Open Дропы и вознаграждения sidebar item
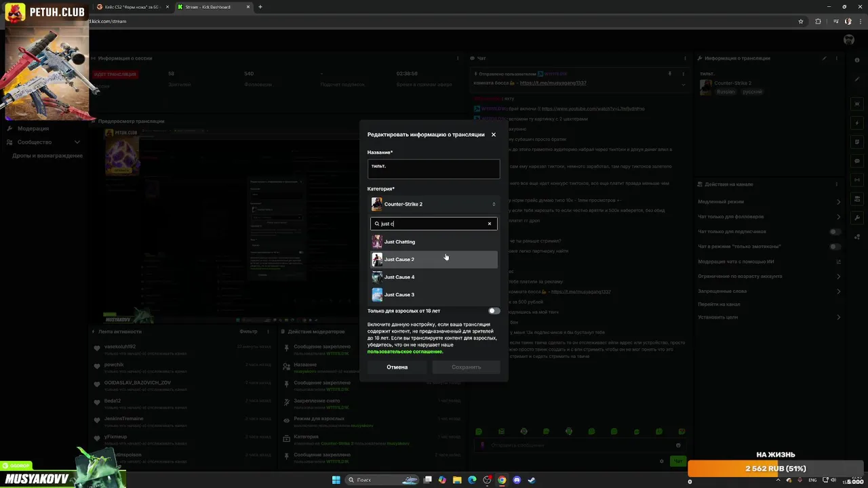The image size is (868, 488). point(47,156)
